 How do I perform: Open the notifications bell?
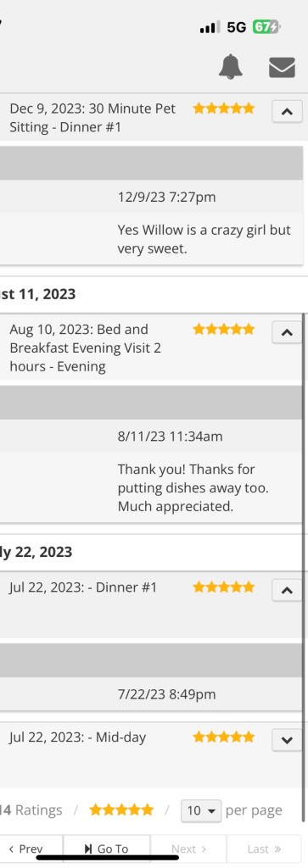(231, 68)
